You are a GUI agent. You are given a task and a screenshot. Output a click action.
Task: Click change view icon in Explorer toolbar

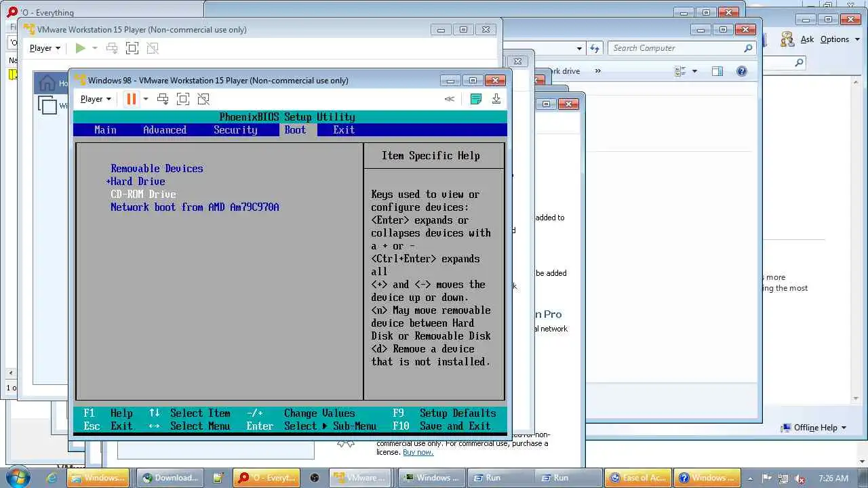(681, 71)
